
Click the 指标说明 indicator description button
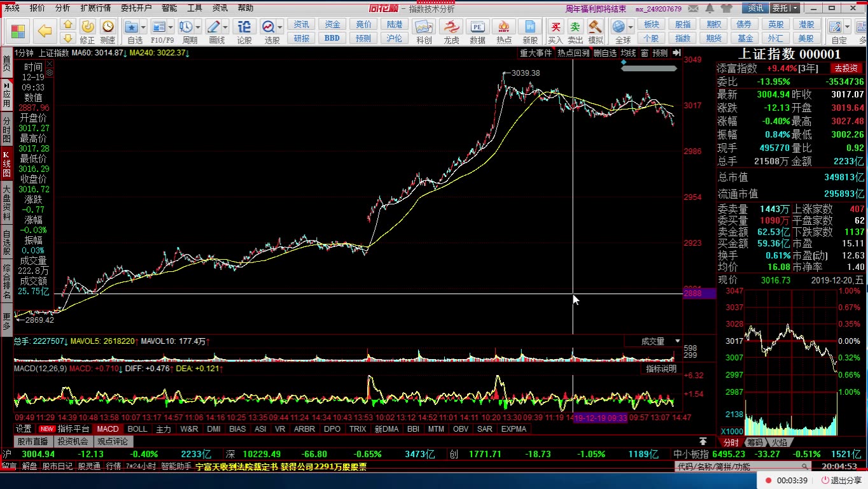661,369
